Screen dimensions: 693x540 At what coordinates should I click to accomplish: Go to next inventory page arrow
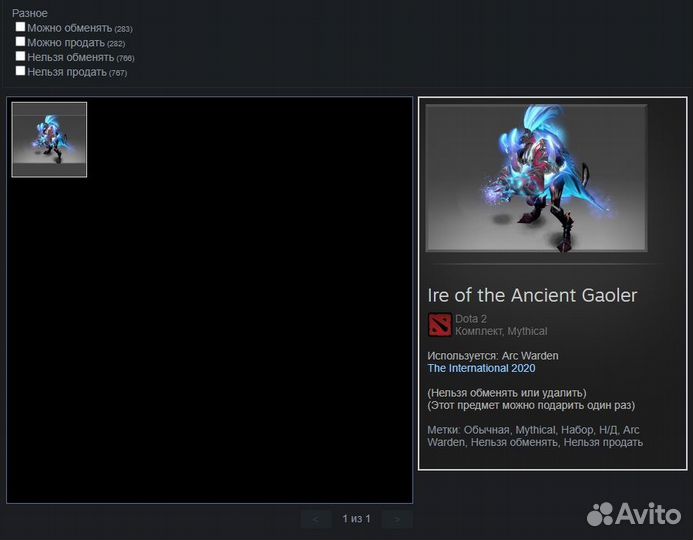click(397, 519)
